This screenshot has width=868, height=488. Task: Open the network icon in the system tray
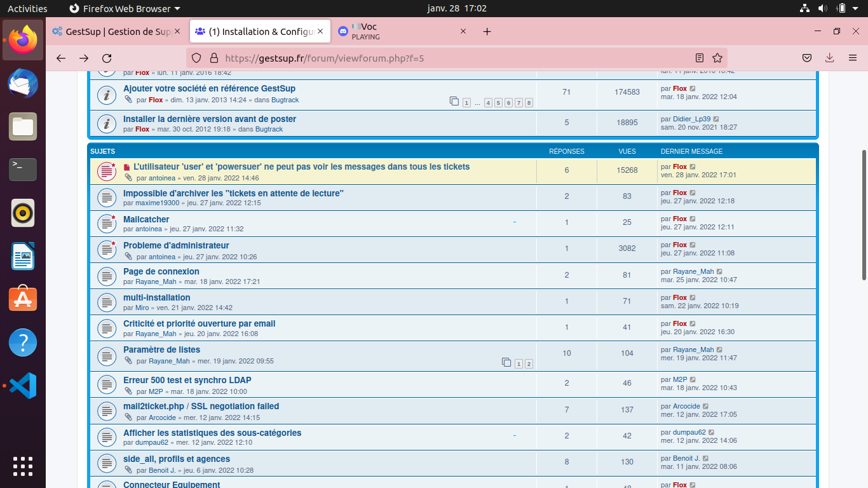pyautogui.click(x=804, y=8)
